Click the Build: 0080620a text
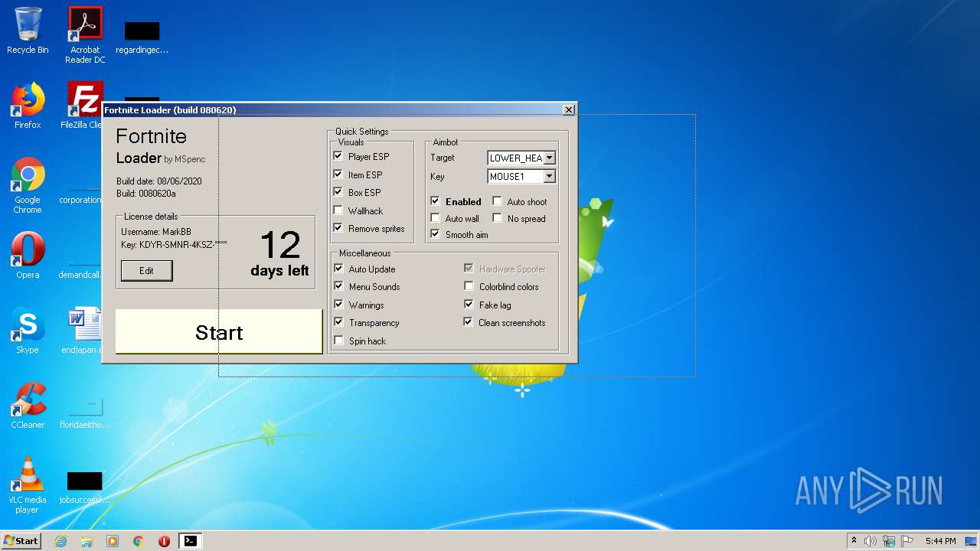This screenshot has height=551, width=980. [x=146, y=194]
